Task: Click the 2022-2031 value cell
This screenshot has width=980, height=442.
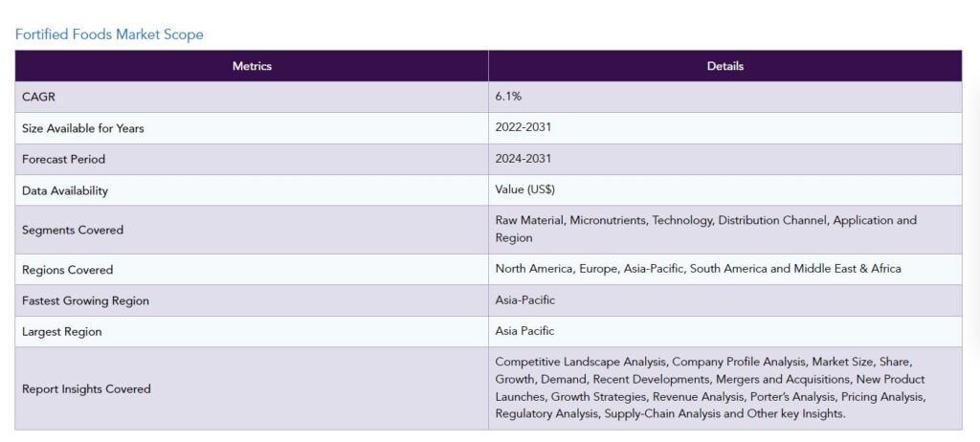Action: pos(523,127)
